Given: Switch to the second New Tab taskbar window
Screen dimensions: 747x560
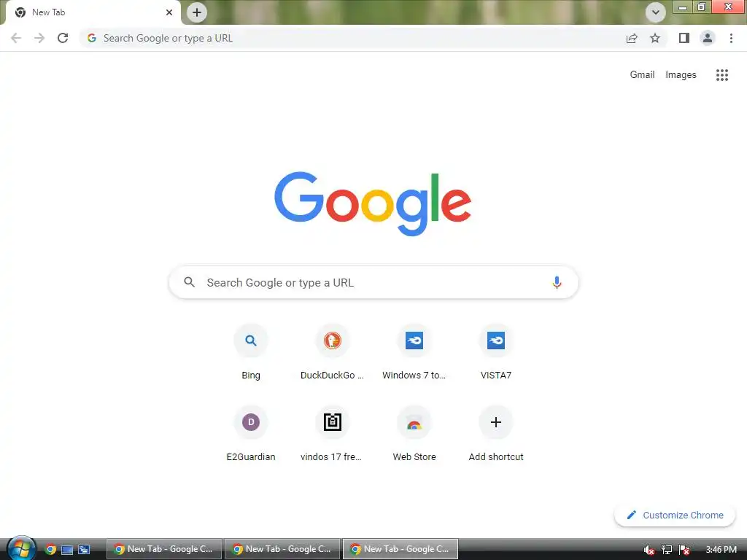Looking at the screenshot, I should 282,549.
